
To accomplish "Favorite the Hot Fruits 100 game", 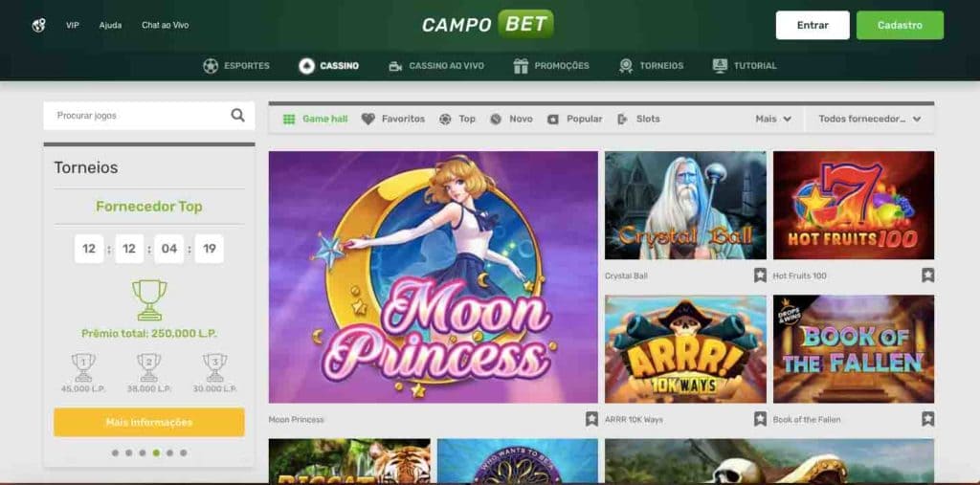I will tap(928, 275).
